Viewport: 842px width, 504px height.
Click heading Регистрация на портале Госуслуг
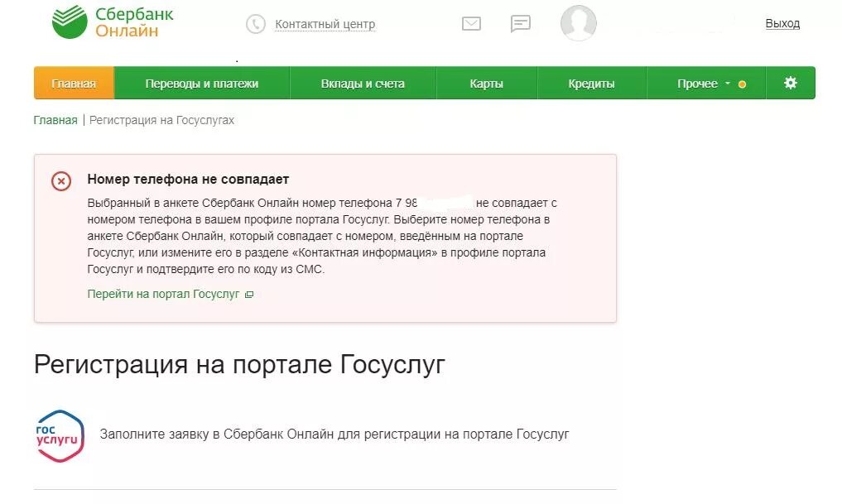[x=239, y=365]
